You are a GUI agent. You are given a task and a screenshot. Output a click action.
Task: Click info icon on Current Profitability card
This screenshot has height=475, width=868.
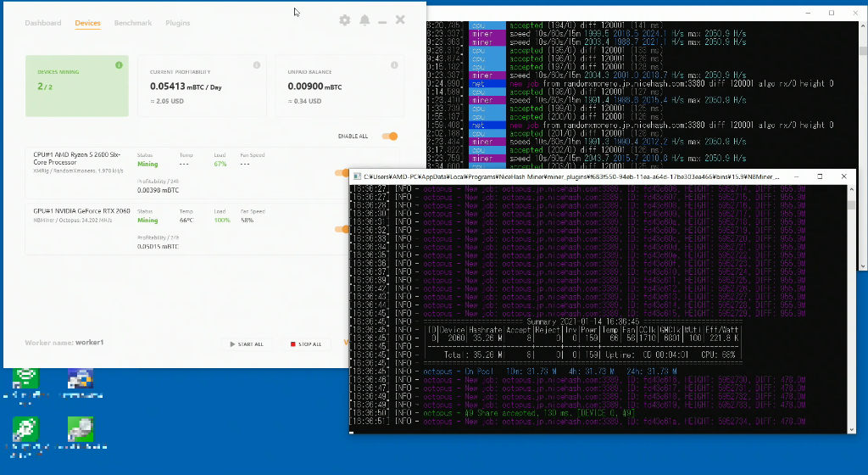click(256, 65)
